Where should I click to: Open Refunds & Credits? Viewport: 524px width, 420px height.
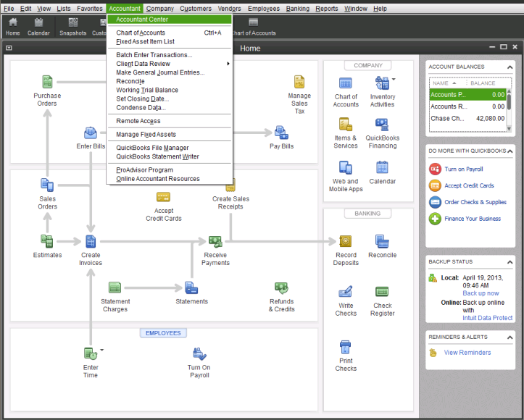pyautogui.click(x=281, y=287)
